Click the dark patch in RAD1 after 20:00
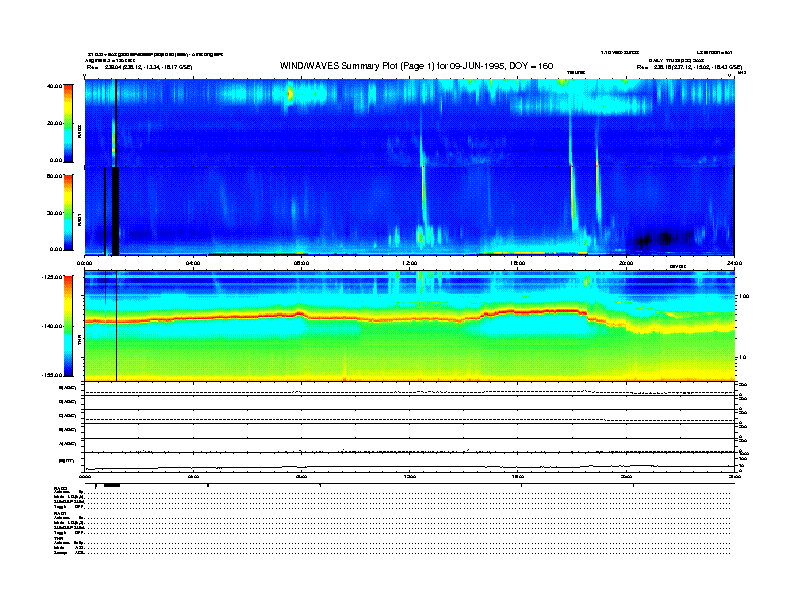792x612 pixels. [662, 239]
